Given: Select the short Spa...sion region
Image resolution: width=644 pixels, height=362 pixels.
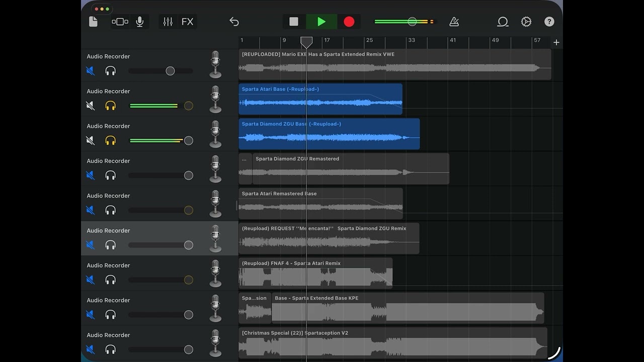Looking at the screenshot, I should tap(255, 308).
